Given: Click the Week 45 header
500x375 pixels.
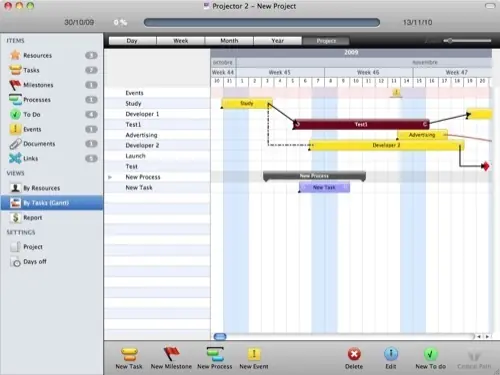Looking at the screenshot, I should tap(280, 72).
